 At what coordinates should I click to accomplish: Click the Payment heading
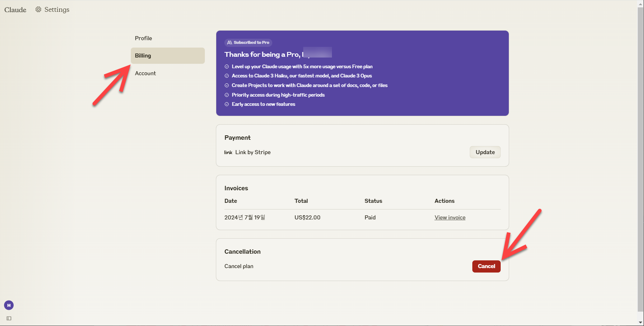pyautogui.click(x=237, y=138)
